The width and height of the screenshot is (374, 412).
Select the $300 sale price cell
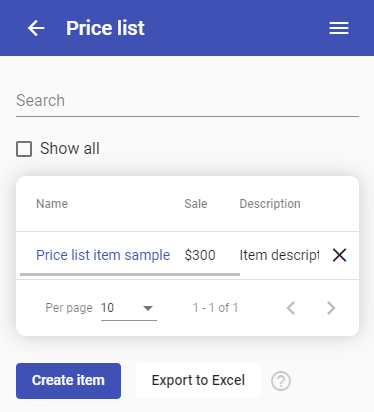click(x=200, y=255)
